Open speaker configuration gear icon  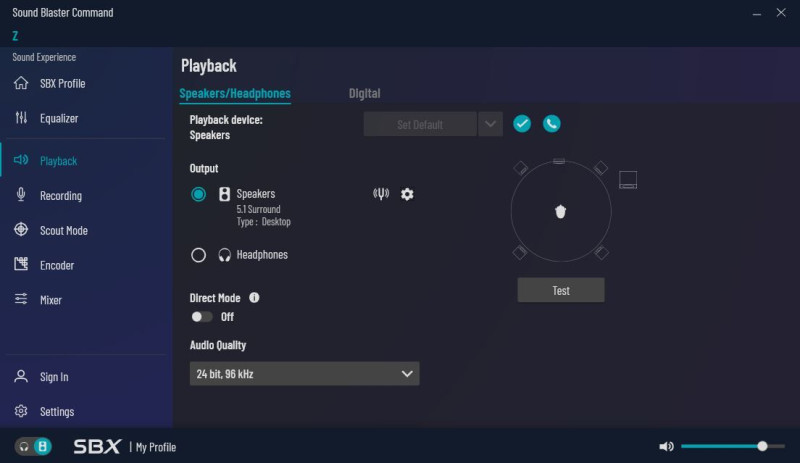(407, 194)
